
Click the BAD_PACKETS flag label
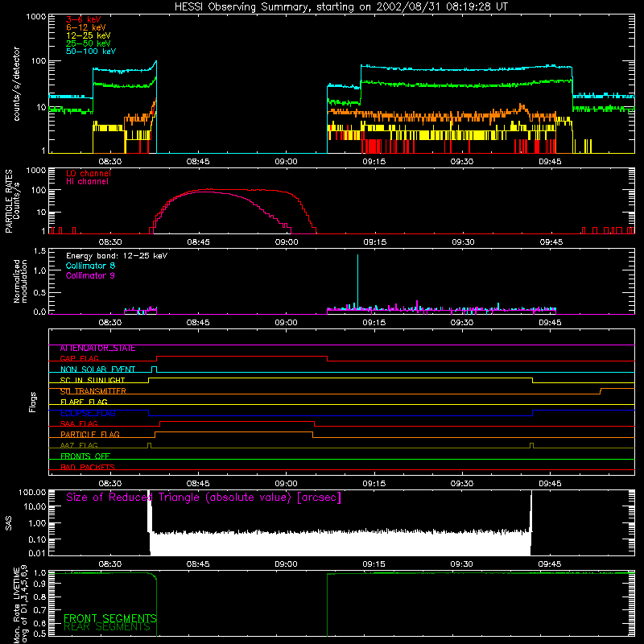[88, 468]
